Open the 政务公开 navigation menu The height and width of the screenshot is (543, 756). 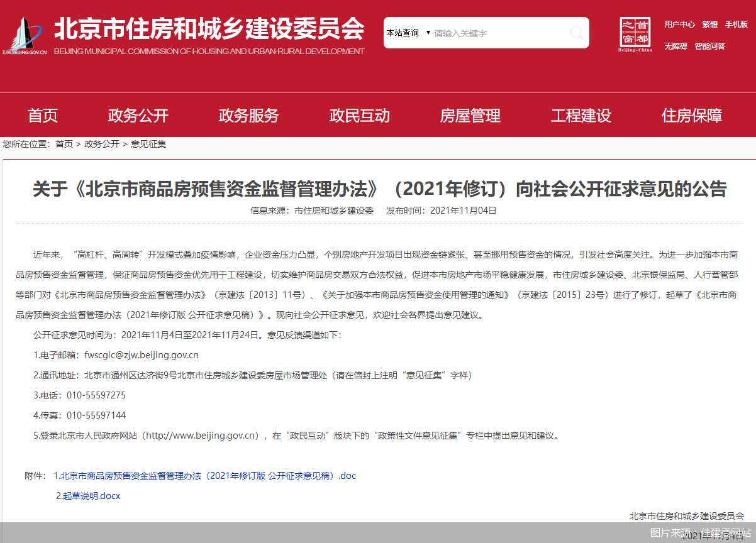tap(138, 116)
